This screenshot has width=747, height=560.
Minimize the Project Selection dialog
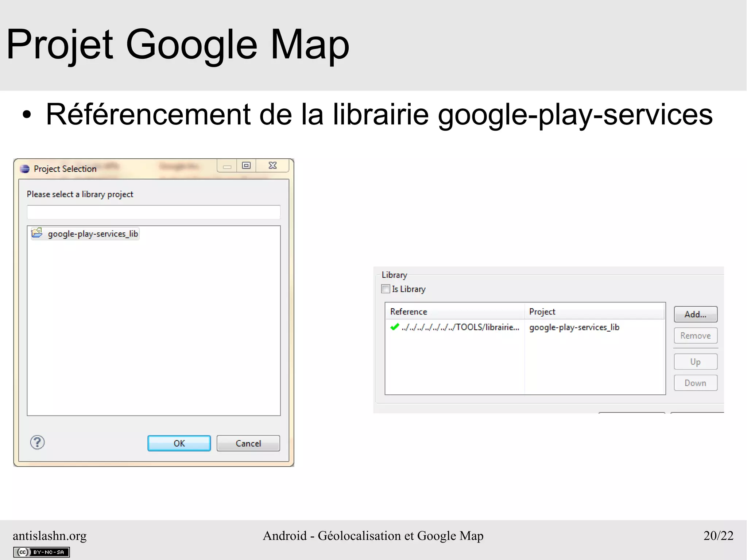tap(227, 166)
